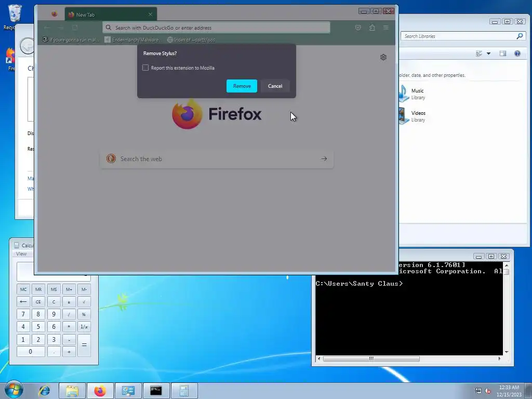Image resolution: width=532 pixels, height=399 pixels.
Task: Click calculator CE button
Action: 38,302
